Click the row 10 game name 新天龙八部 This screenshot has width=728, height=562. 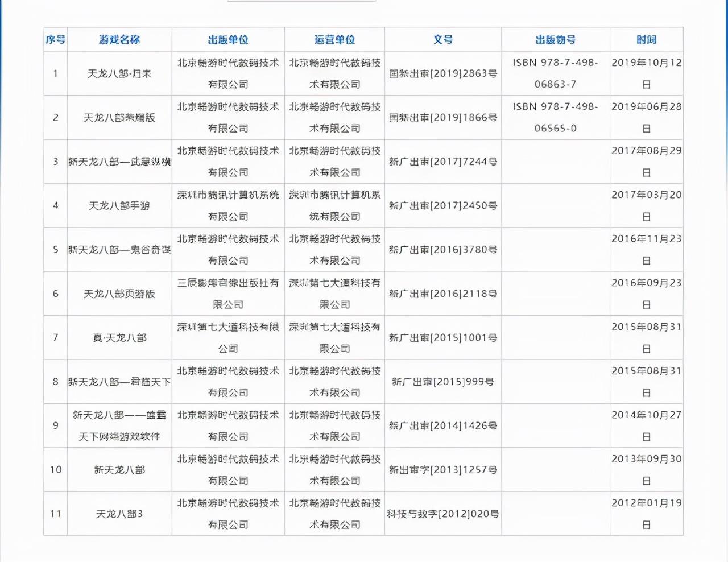coord(119,470)
